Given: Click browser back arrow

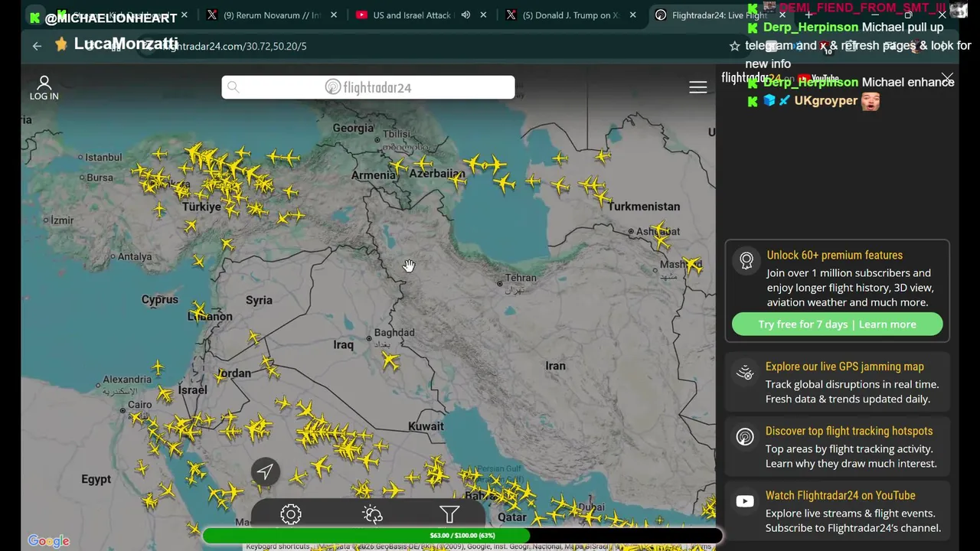Looking at the screenshot, I should [x=37, y=46].
